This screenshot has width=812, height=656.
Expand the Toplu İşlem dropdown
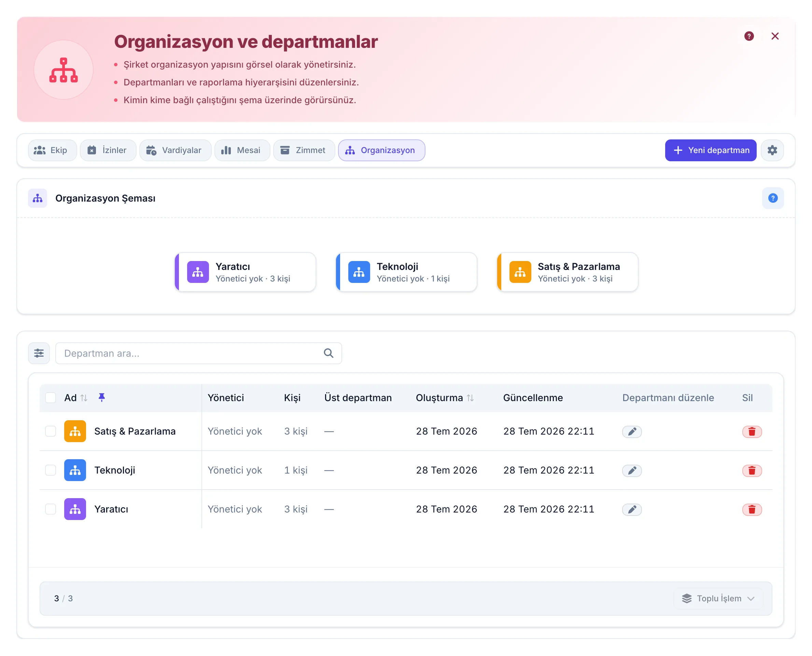click(718, 598)
